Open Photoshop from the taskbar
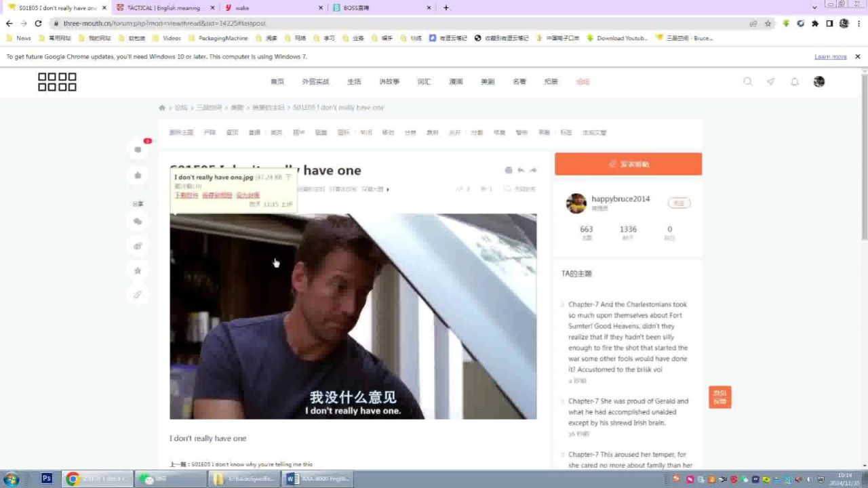This screenshot has height=488, width=868. point(47,479)
